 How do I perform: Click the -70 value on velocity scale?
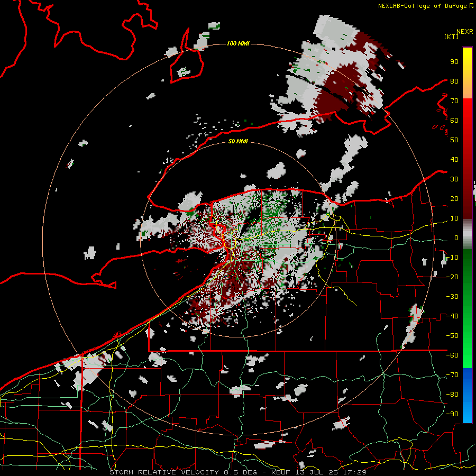(x=452, y=375)
